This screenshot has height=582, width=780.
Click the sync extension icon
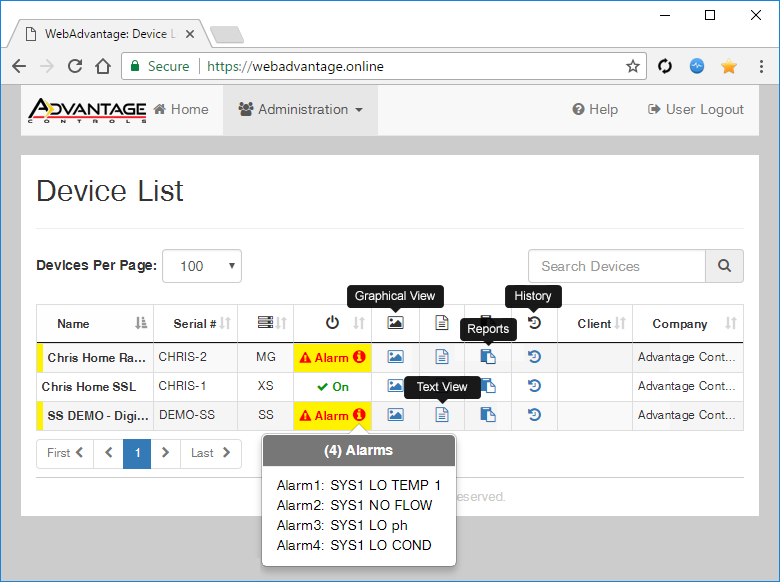(665, 66)
